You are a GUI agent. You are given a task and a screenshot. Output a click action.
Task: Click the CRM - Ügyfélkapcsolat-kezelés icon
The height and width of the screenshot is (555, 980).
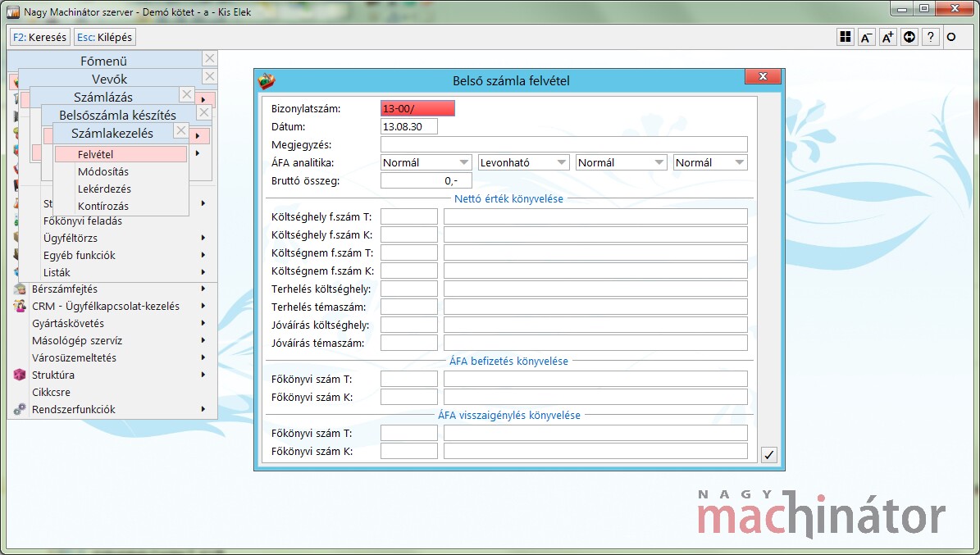(x=20, y=307)
